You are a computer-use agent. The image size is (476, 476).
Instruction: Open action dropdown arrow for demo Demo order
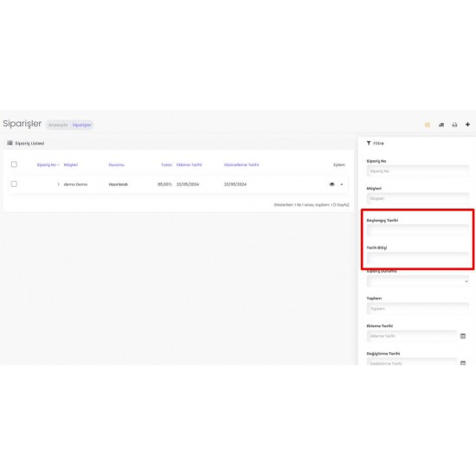(342, 184)
